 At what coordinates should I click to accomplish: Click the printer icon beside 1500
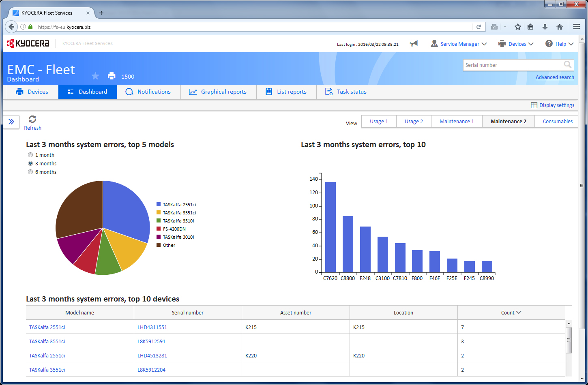click(112, 76)
